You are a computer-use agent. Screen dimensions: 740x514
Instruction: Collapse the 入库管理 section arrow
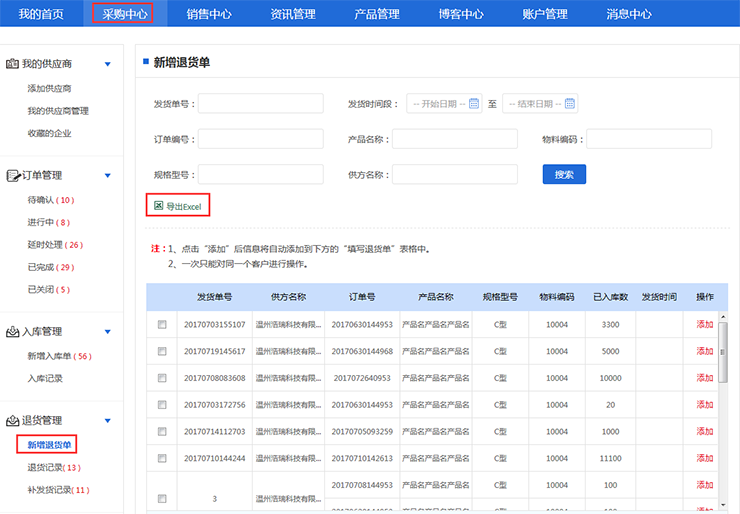(108, 332)
